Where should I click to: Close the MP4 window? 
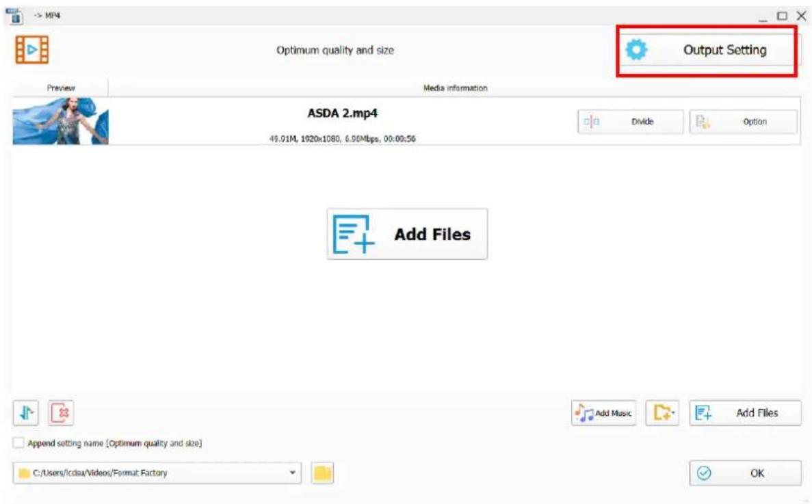pyautogui.click(x=801, y=16)
